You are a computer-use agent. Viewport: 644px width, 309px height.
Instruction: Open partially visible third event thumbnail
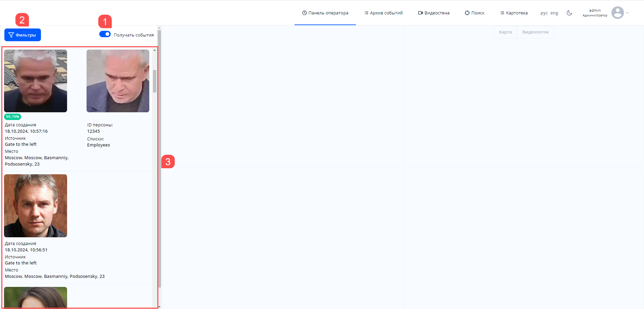(36, 297)
